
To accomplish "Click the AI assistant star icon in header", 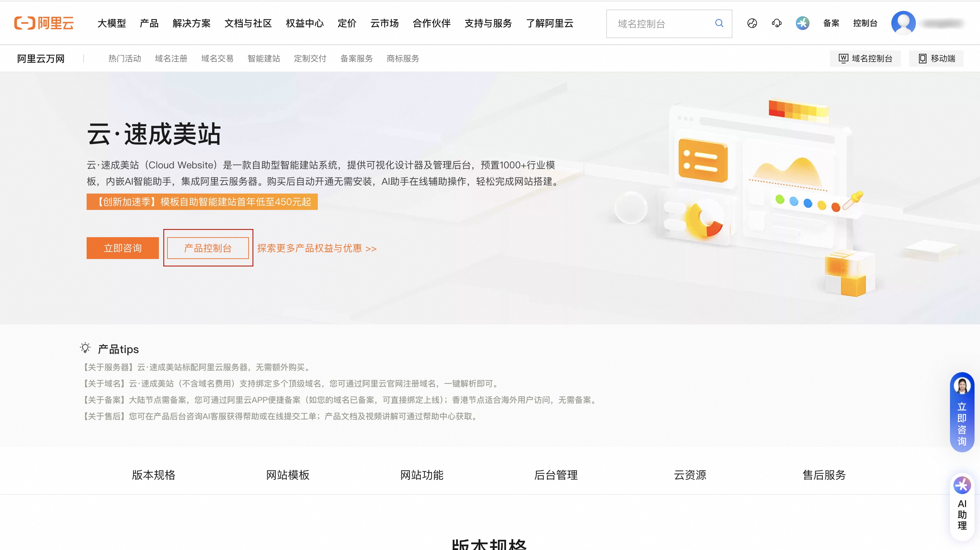I will [802, 23].
